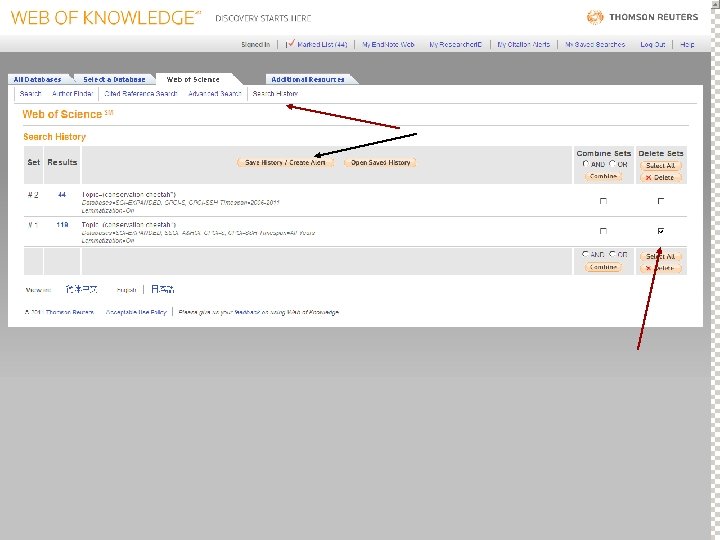Click the Open Saved History button
The image size is (720, 540).
380,163
